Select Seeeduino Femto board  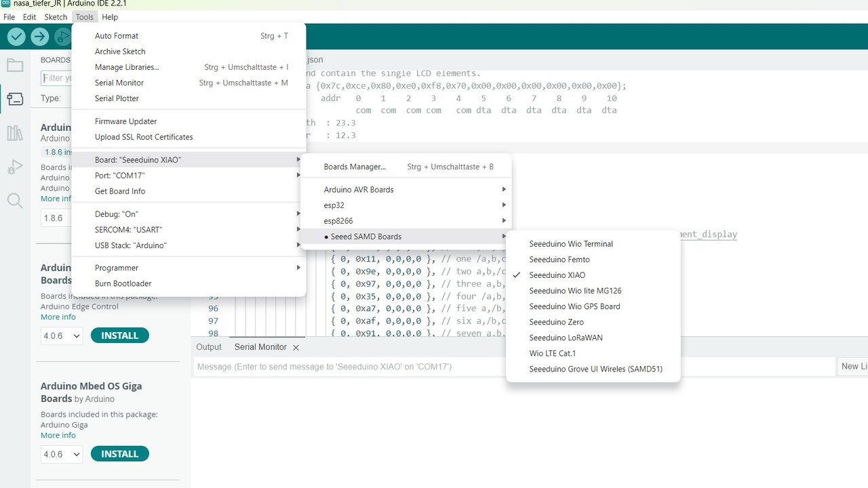593,260
